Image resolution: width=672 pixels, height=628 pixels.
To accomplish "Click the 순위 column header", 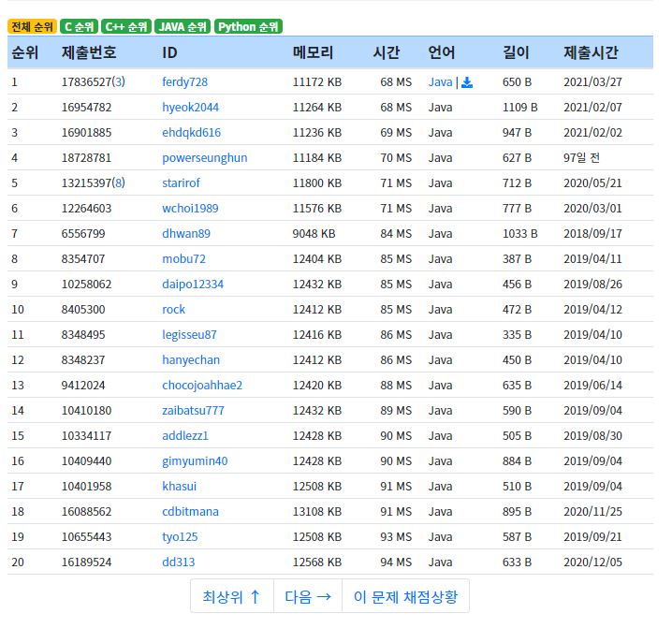I will point(25,52).
